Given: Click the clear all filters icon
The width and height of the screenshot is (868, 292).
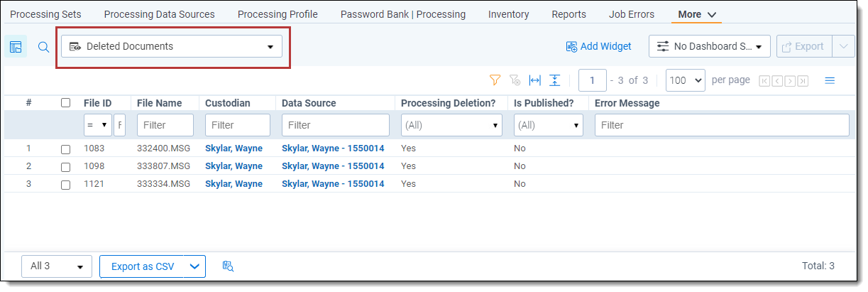Looking at the screenshot, I should point(515,80).
